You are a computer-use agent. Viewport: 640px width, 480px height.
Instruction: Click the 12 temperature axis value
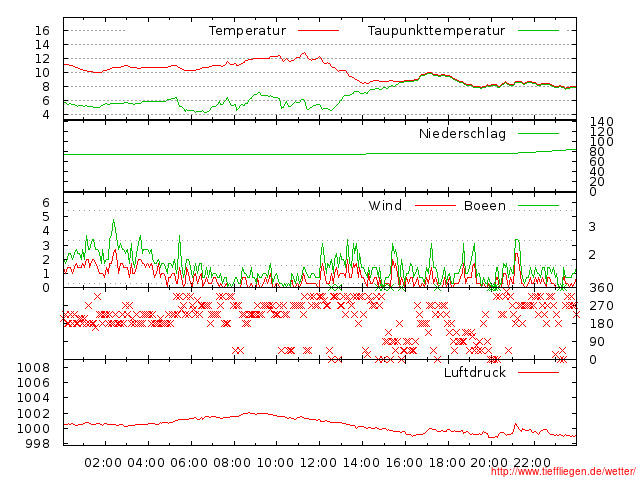point(42,59)
